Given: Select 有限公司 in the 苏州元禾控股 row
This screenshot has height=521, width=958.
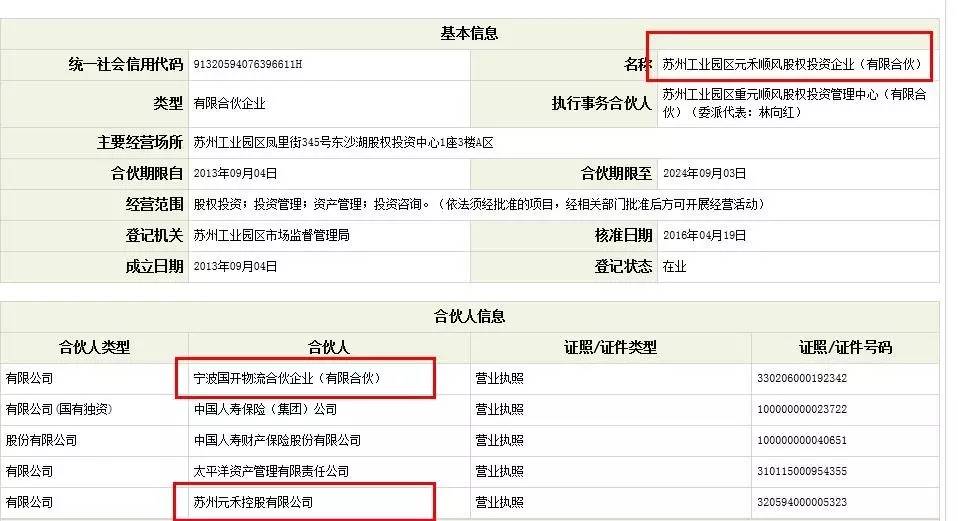Looking at the screenshot, I should click(29, 502).
